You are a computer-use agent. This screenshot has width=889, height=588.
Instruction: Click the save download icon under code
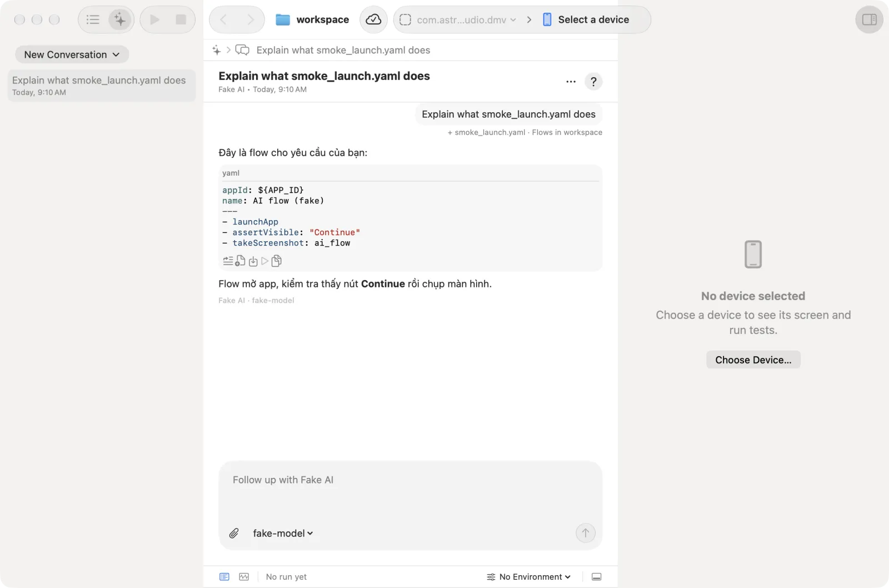(253, 261)
